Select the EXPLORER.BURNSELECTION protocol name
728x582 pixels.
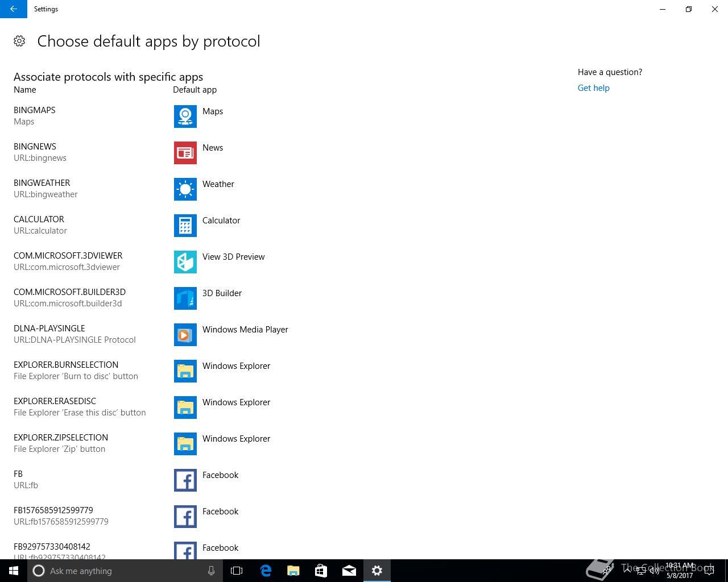[x=66, y=365]
